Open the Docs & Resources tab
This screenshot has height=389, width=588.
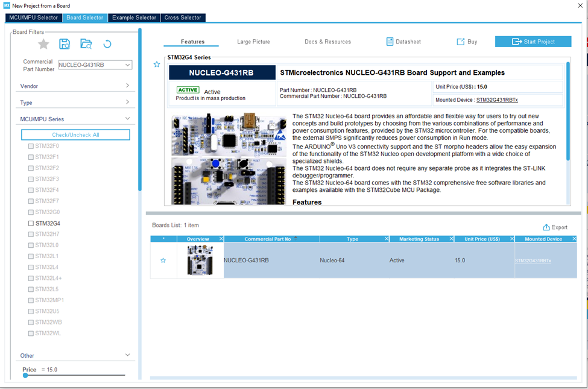[327, 42]
